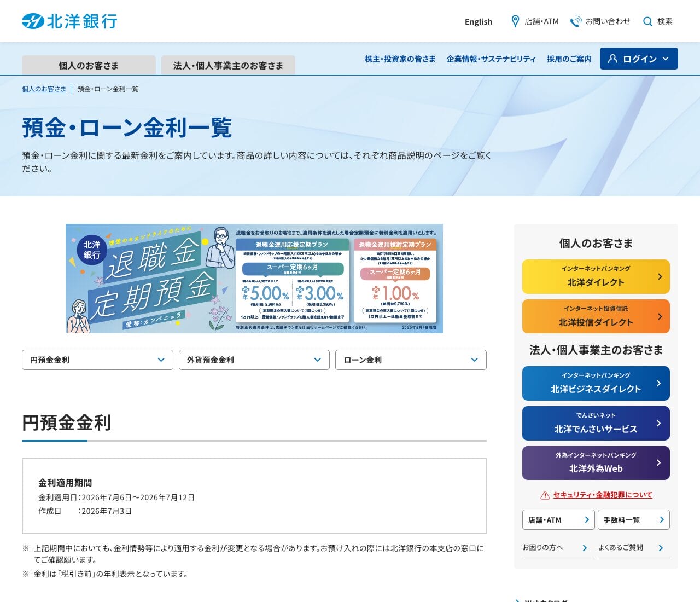The image size is (700, 602).
Task: Open the 北洋投信ダイレクト banner
Action: pos(596,316)
